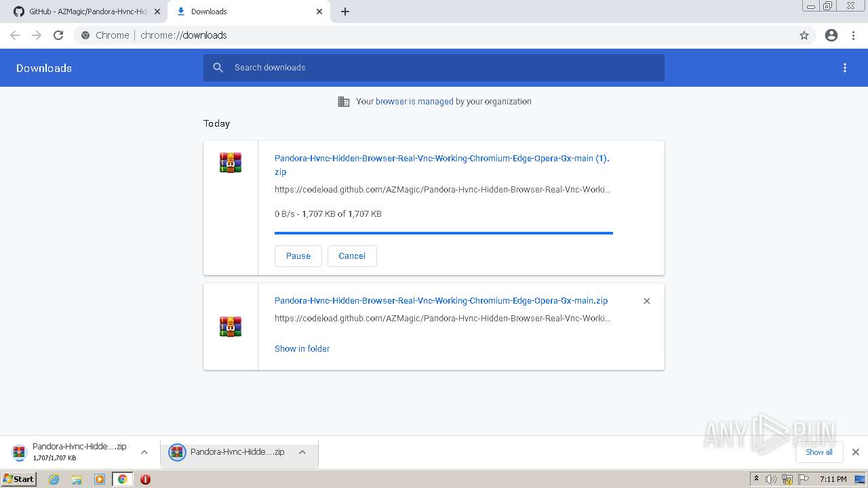Screen dimensions: 868x488
Task: Cancel the in-progress download
Action: (x=352, y=256)
